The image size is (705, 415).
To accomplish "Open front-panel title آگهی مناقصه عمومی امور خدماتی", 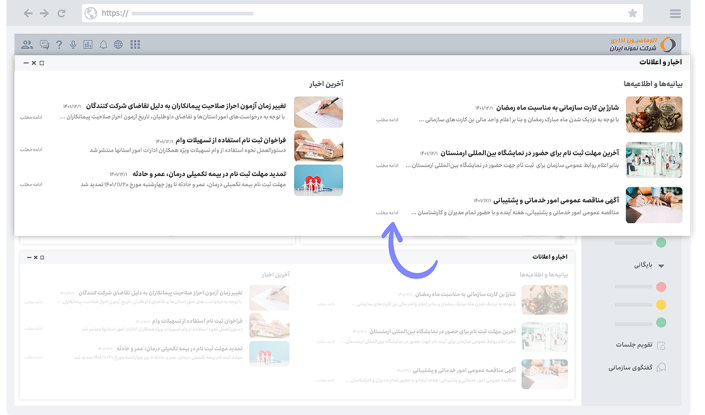I will pyautogui.click(x=556, y=200).
